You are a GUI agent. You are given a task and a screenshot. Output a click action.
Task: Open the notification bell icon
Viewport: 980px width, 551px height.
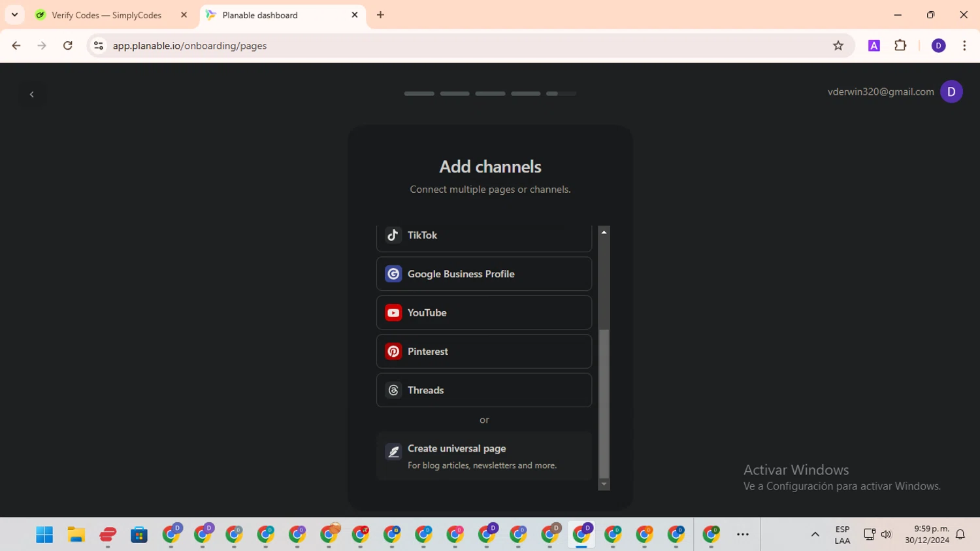click(960, 535)
